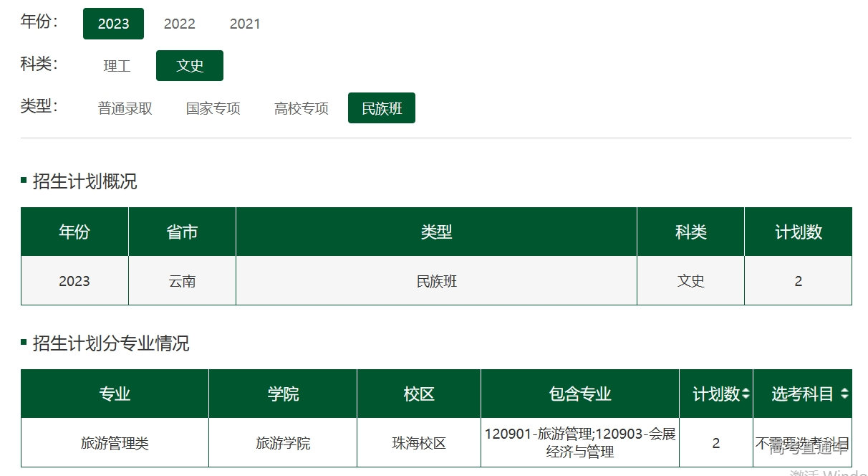Click the 包含专业 column header
The height and width of the screenshot is (476, 868).
pyautogui.click(x=580, y=394)
